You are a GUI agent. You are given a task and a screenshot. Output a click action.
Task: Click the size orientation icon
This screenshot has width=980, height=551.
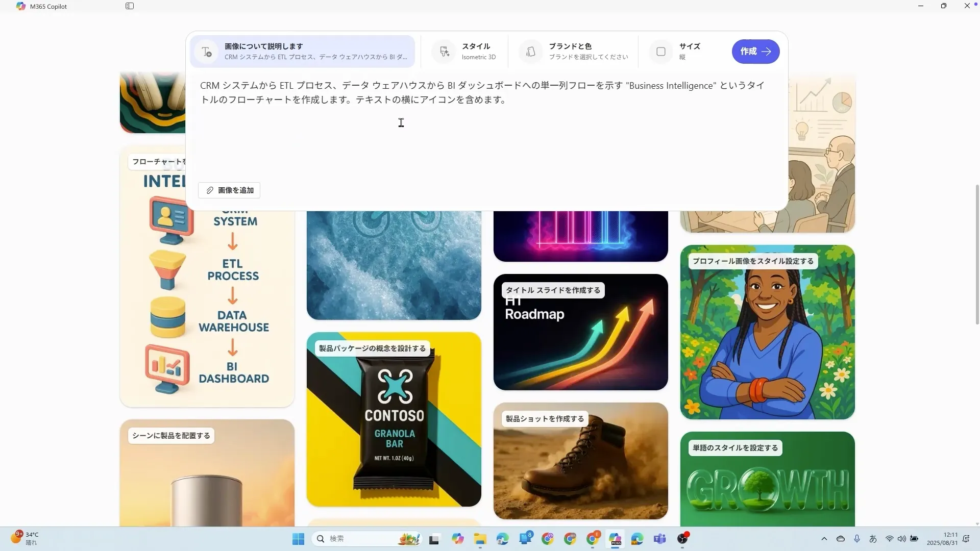(x=661, y=51)
